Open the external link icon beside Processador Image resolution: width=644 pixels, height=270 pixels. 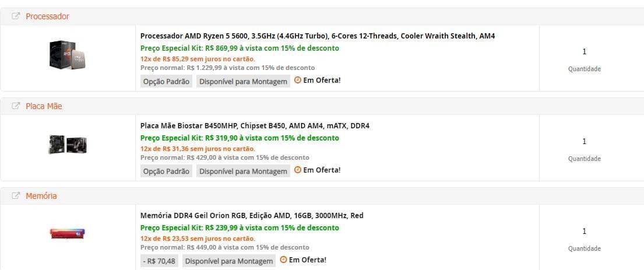click(16, 16)
